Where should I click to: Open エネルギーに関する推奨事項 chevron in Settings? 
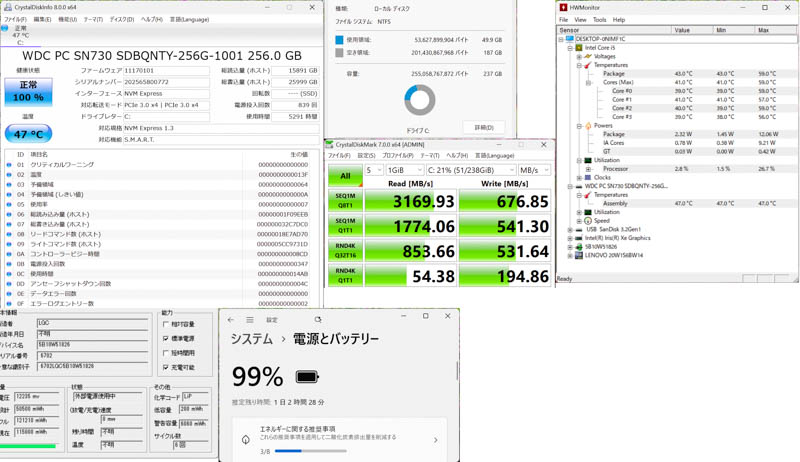pyautogui.click(x=435, y=440)
